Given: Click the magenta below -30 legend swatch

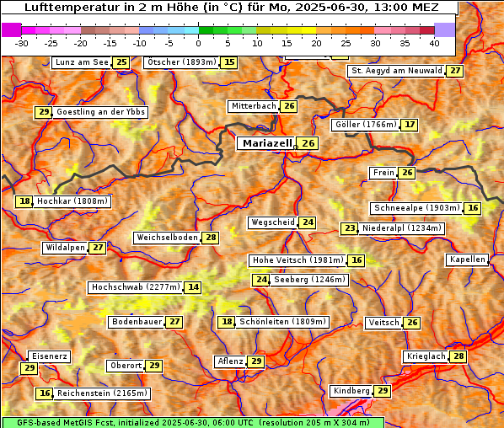Looking at the screenshot, I should [x=12, y=29].
